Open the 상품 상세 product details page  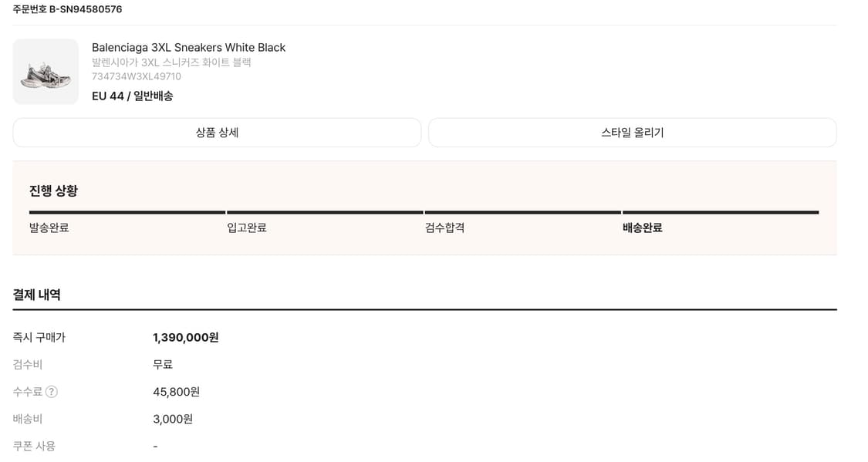[216, 132]
